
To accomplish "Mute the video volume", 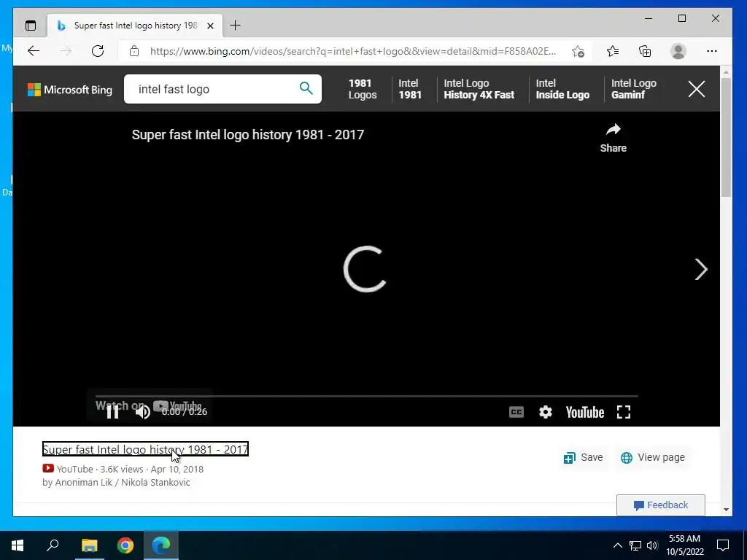I will tap(142, 412).
